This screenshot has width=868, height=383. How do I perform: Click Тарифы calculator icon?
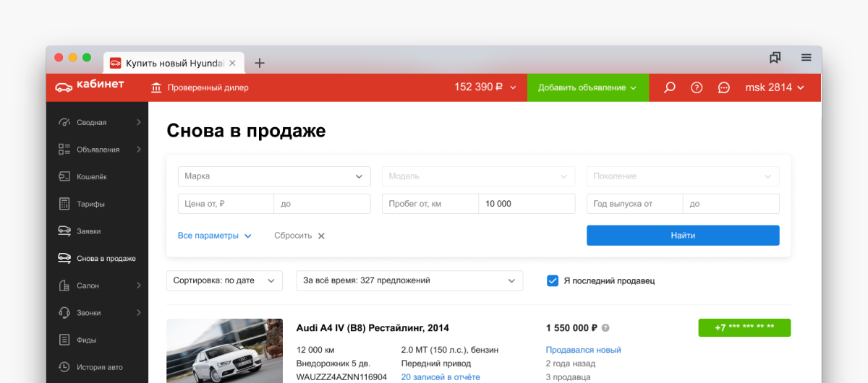[x=64, y=204]
